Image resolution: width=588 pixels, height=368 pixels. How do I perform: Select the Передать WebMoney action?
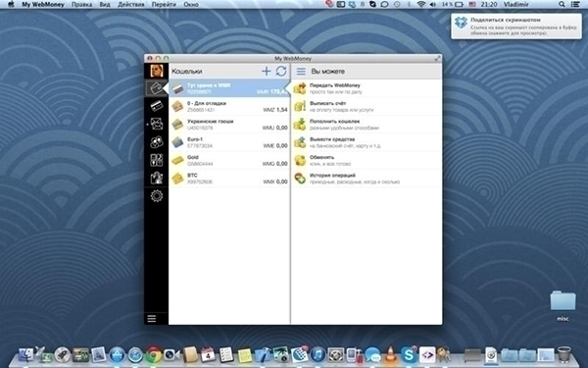click(367, 88)
